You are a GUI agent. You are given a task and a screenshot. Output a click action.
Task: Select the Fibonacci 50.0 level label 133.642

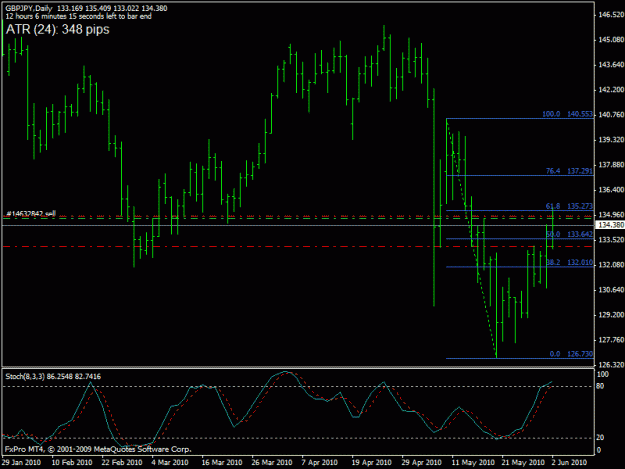569,234
